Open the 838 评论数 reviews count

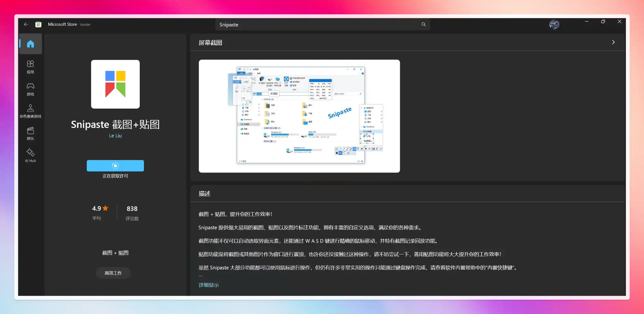132,213
